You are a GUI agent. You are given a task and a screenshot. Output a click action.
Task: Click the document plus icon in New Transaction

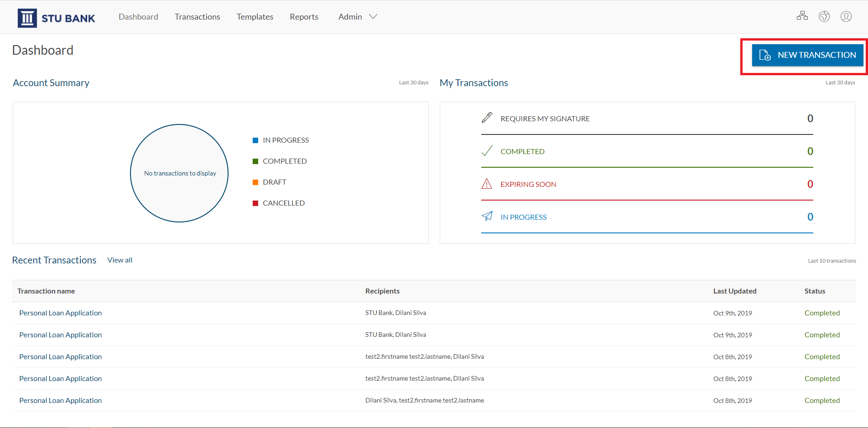[x=765, y=55]
